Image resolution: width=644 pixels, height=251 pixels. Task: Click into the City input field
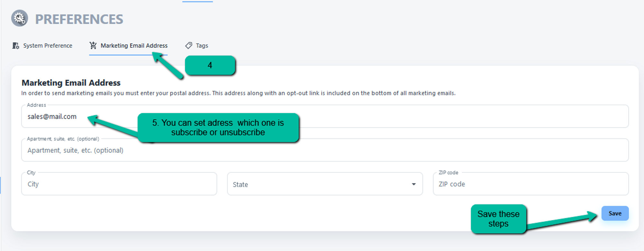119,184
